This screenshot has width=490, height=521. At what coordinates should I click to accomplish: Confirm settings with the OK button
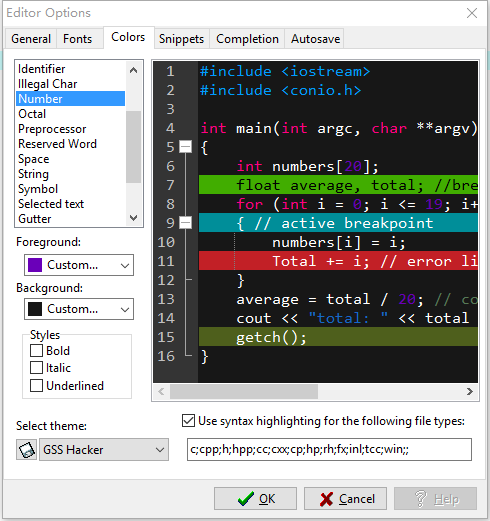(x=255, y=499)
